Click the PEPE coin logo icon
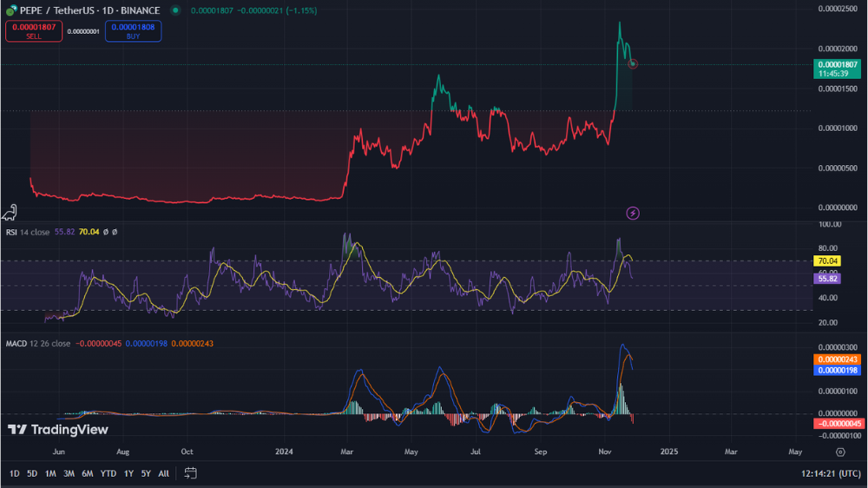 [10, 10]
